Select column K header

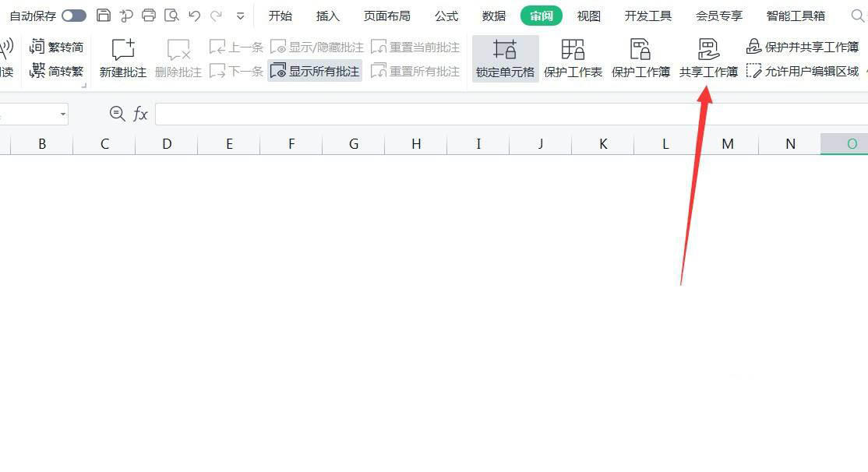[x=603, y=144]
